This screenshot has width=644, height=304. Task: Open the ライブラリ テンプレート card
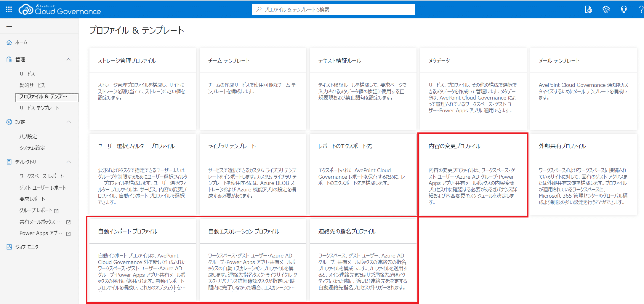tap(253, 175)
